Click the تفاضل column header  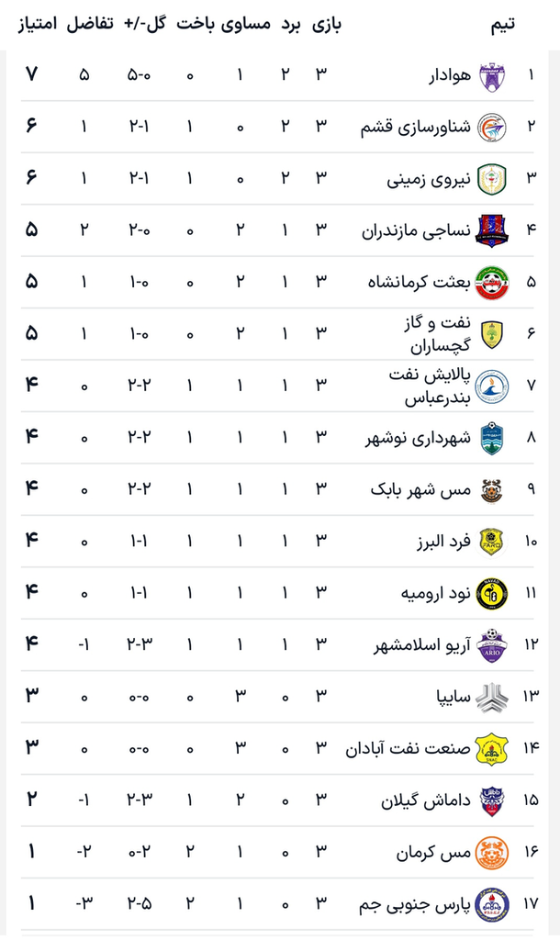[x=89, y=25]
